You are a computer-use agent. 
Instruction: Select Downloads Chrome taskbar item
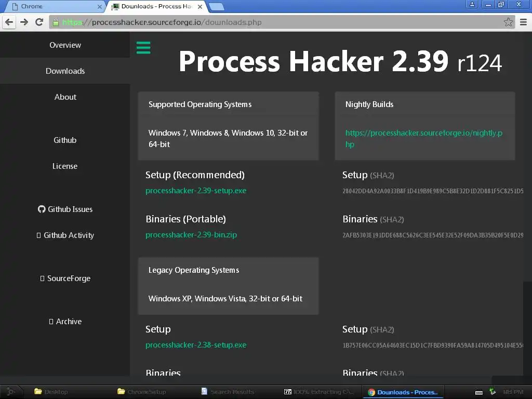tap(403, 392)
